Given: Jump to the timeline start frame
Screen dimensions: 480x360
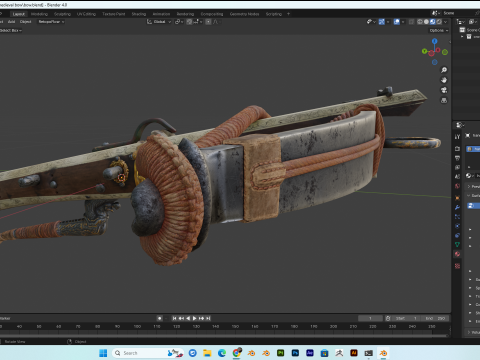Looking at the screenshot, I should 174,318.
